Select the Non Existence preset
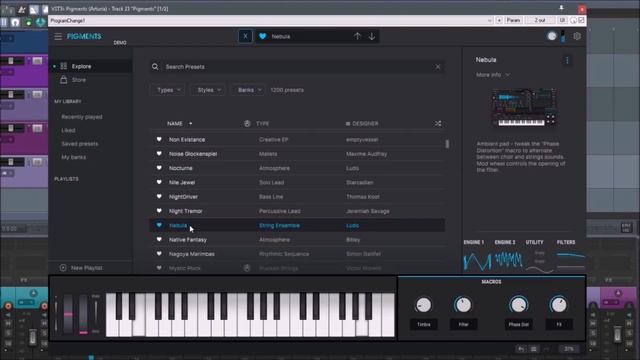640x360 pixels. click(x=297, y=140)
